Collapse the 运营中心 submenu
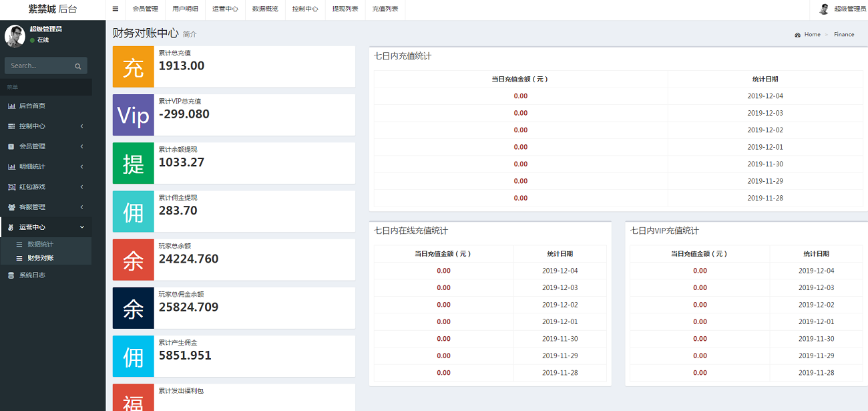The image size is (868, 411). click(40, 227)
